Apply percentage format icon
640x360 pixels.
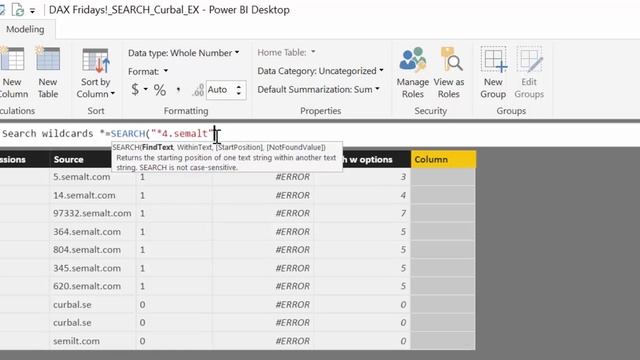[x=160, y=90]
